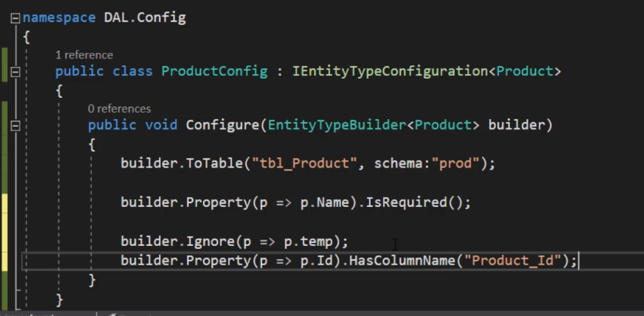Click the IsRequired method call

(406, 202)
